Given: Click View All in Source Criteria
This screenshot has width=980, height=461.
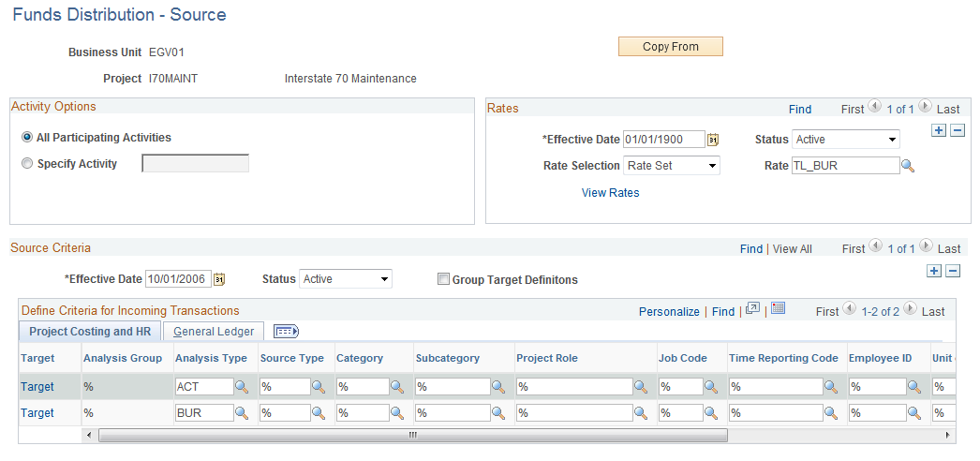Looking at the screenshot, I should [x=793, y=248].
